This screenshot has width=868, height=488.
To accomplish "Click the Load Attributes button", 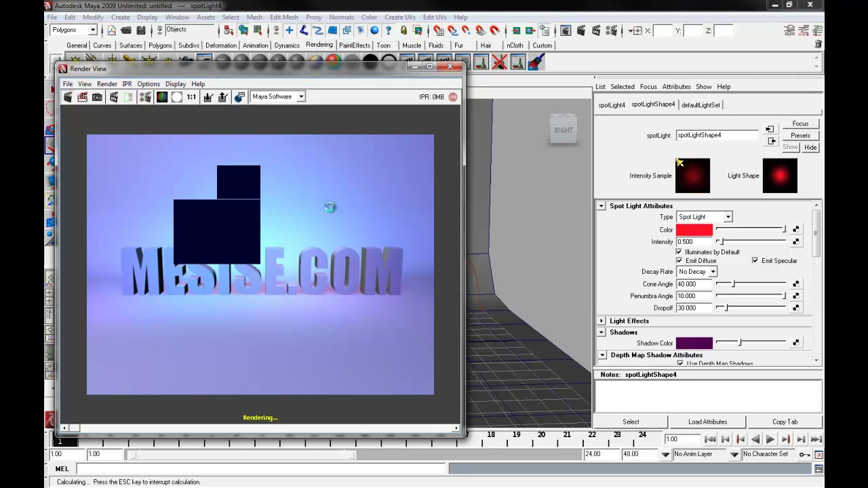I will (707, 422).
